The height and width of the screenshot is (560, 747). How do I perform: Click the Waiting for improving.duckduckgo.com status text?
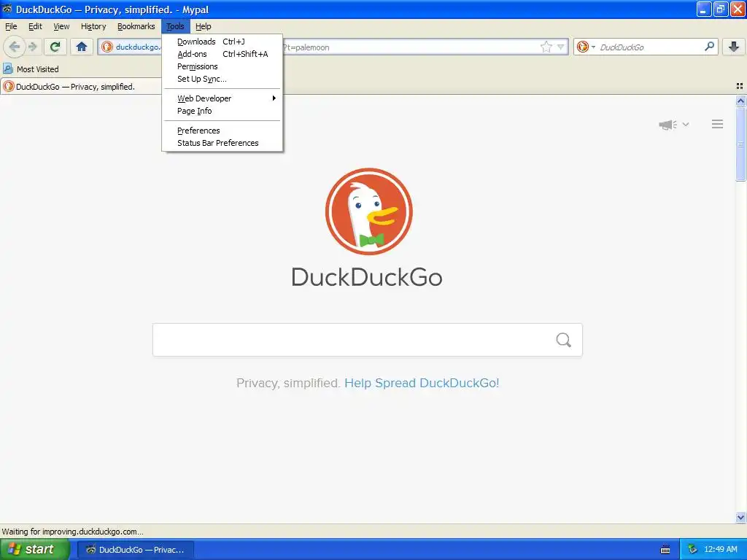coord(72,532)
